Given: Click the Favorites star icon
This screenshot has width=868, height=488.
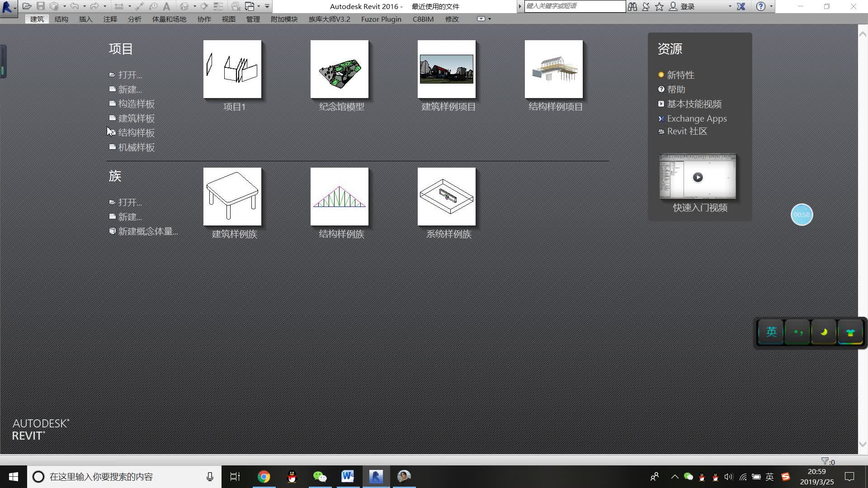Looking at the screenshot, I should 659,6.
